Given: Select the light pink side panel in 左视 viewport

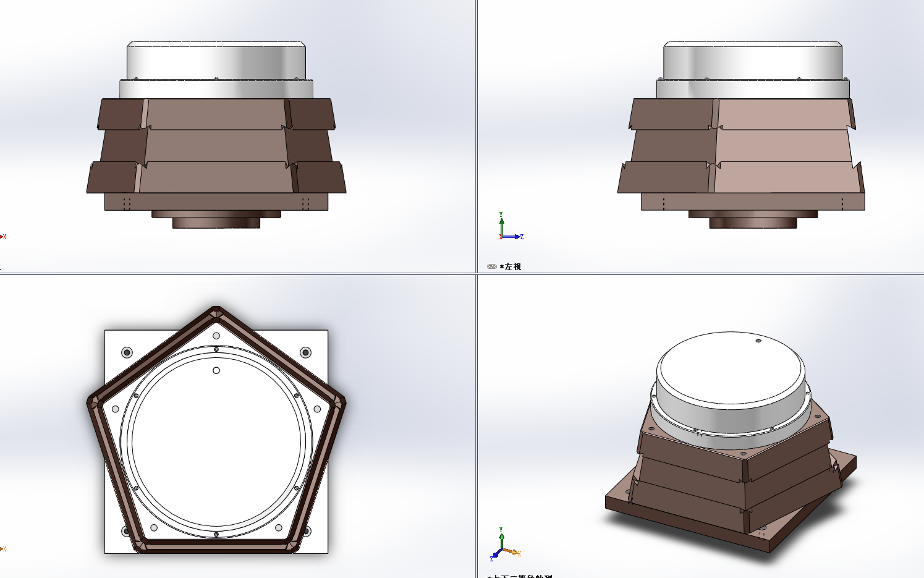Looking at the screenshot, I should pos(784,146).
